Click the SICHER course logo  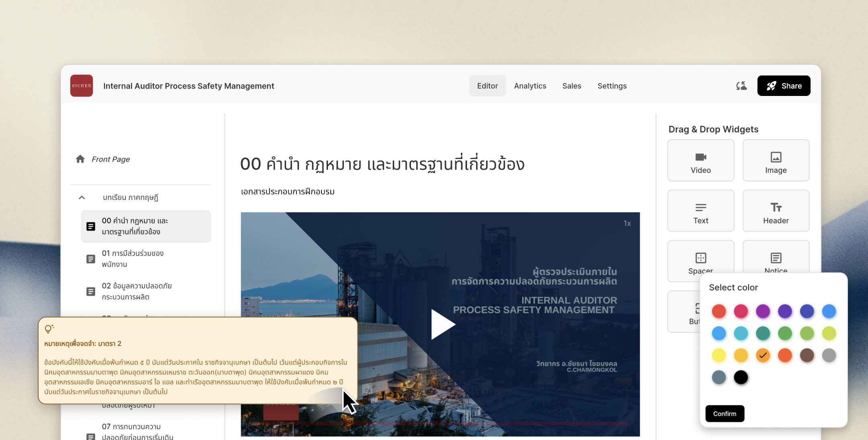(x=82, y=86)
